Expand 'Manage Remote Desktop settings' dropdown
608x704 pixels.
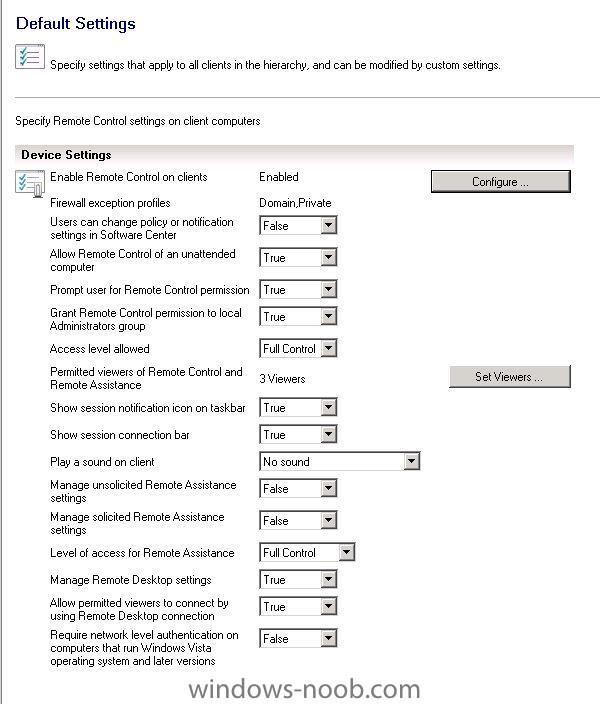pyautogui.click(x=298, y=580)
